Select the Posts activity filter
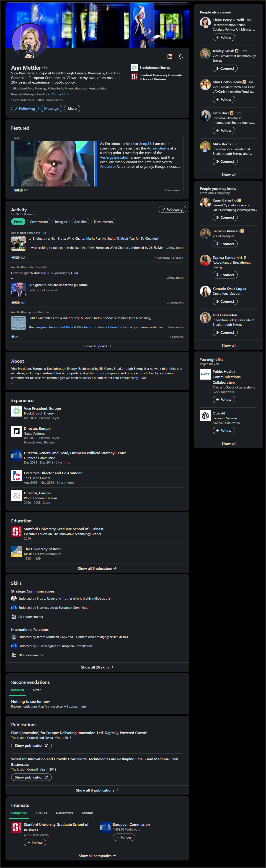The height and width of the screenshot is (868, 266). pos(18,222)
